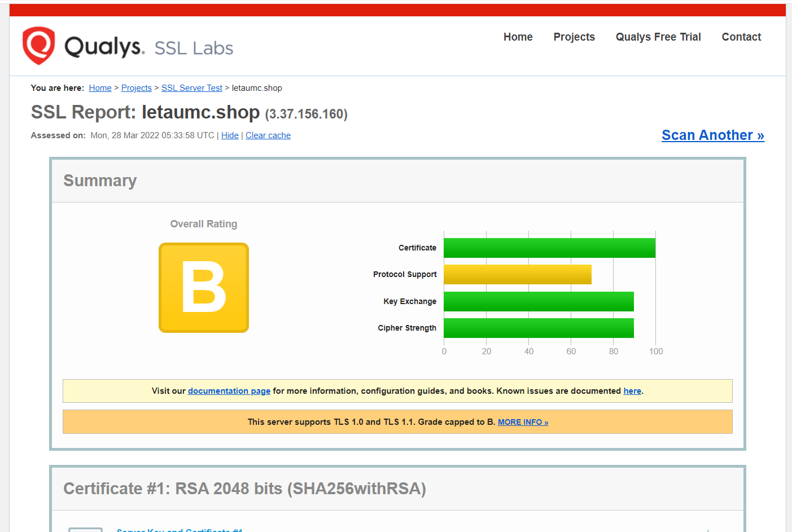Click the 'letaumc.shop' breadcrumb text
The height and width of the screenshot is (532, 792).
pyautogui.click(x=257, y=88)
